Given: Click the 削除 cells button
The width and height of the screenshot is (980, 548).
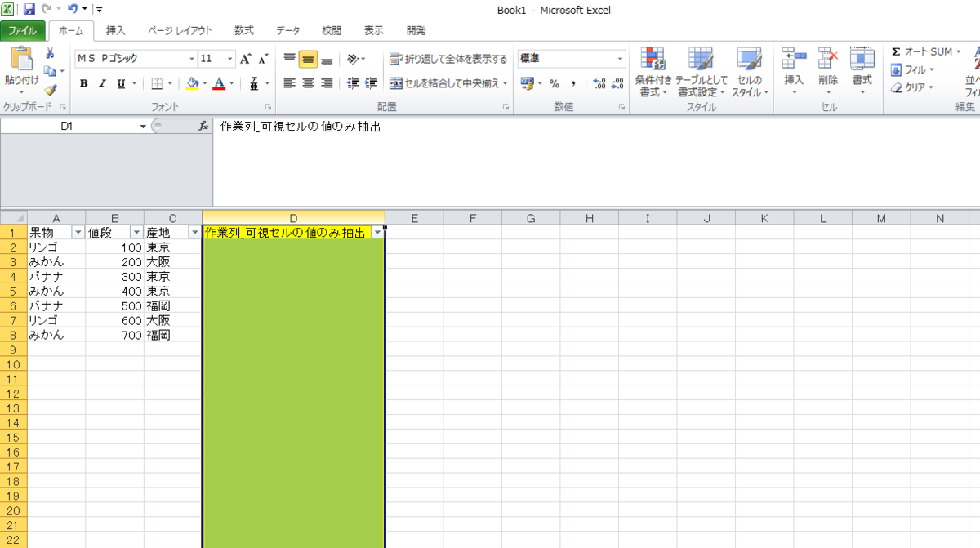Looking at the screenshot, I should (828, 73).
